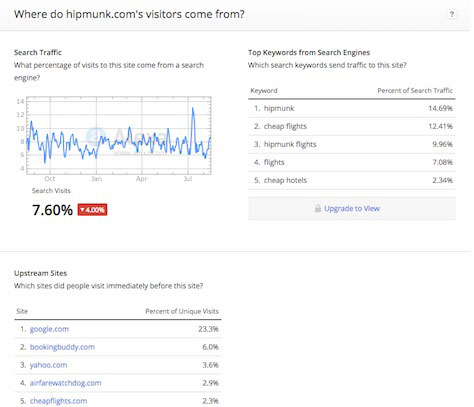Click the 6.0% unique visits value
474x407 pixels.
[x=210, y=347]
